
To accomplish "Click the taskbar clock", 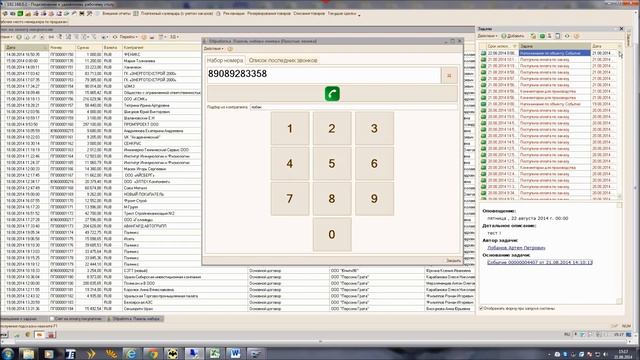I will click(623, 353).
